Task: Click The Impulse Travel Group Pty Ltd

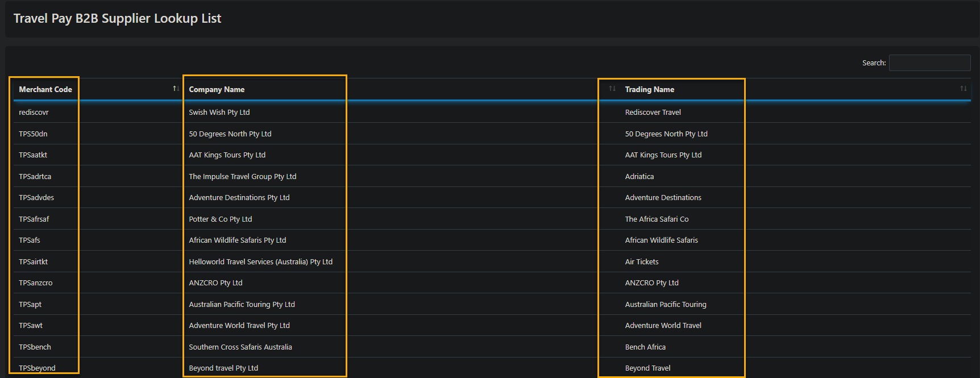Action: pos(242,177)
